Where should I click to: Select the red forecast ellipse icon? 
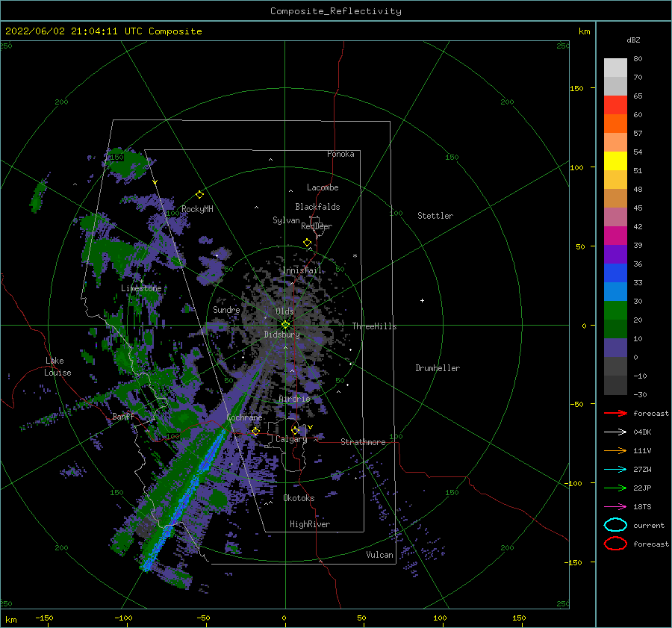(x=615, y=544)
